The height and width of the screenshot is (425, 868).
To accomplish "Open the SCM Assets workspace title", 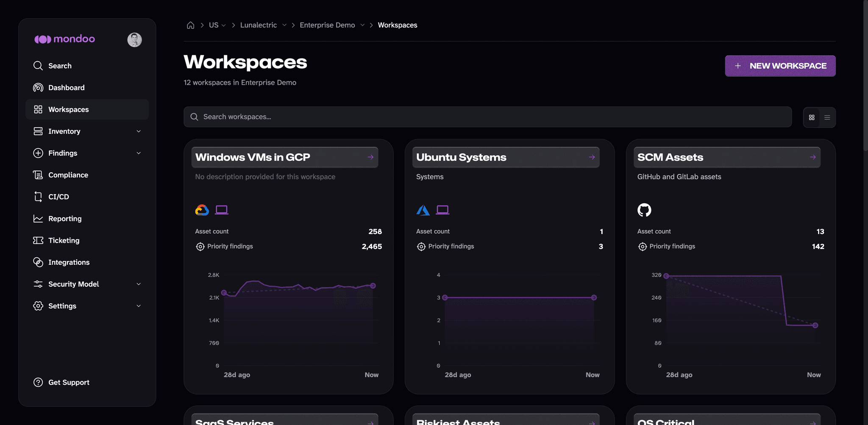I will 670,157.
